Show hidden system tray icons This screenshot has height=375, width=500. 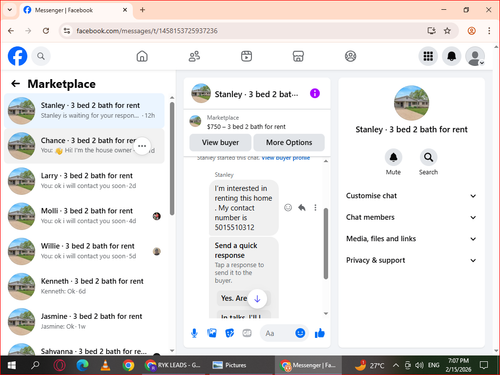click(395, 365)
